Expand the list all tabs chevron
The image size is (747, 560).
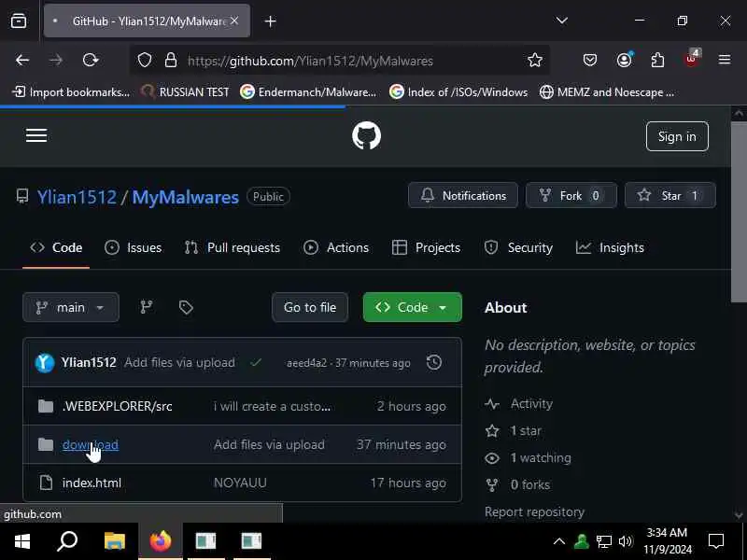[562, 21]
